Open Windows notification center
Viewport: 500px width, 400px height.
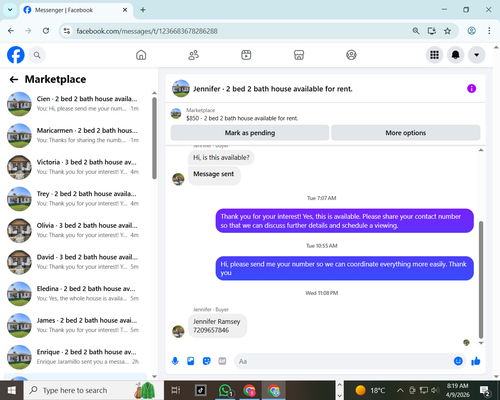pos(485,390)
